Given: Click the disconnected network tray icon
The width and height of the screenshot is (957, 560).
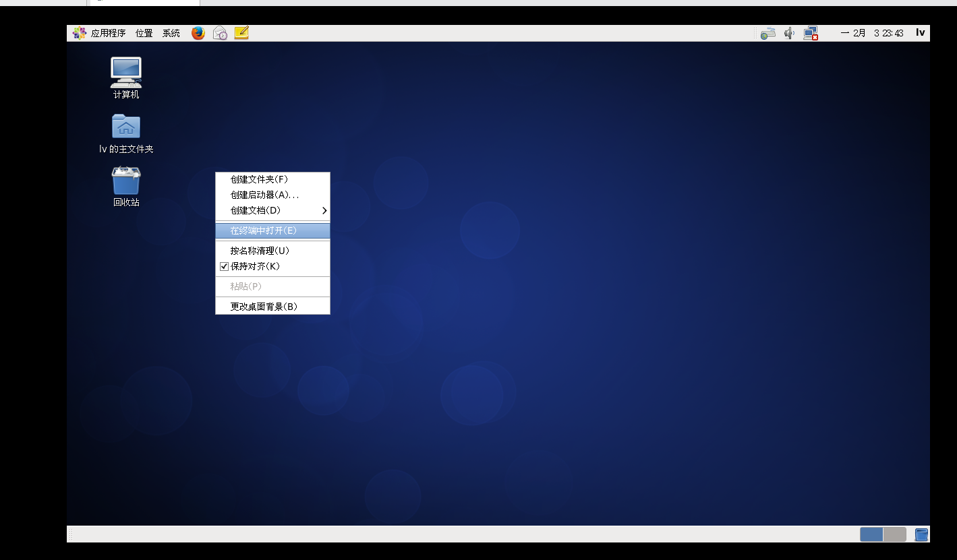Looking at the screenshot, I should pyautogui.click(x=810, y=32).
